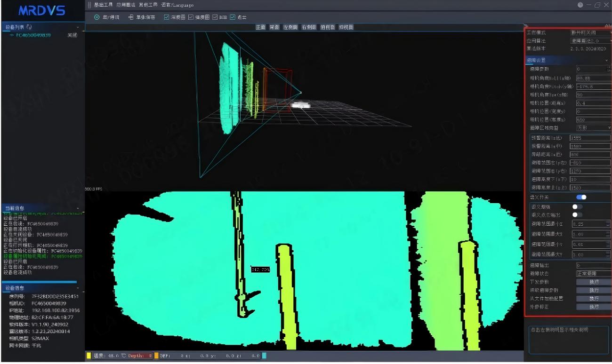This screenshot has height=364, width=612.
Task: Click the distance label in the depth image
Action: [260, 269]
